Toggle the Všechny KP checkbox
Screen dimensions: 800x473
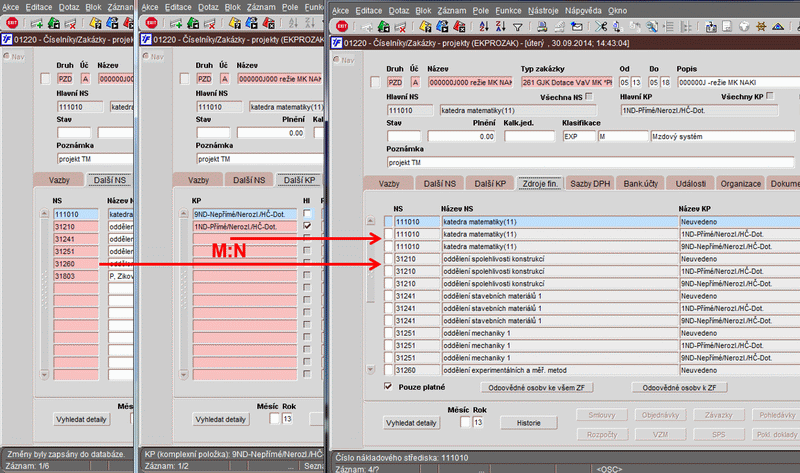click(770, 96)
